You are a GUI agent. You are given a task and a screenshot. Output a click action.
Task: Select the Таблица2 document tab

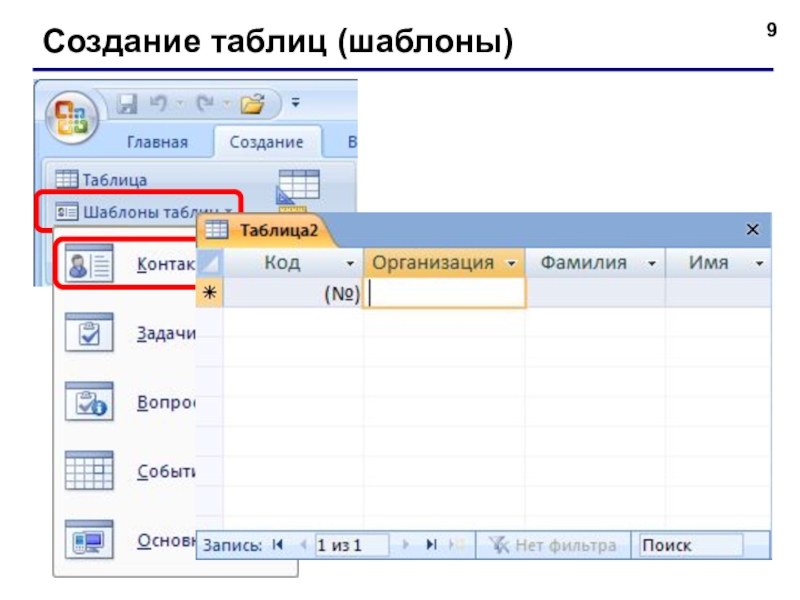(266, 231)
